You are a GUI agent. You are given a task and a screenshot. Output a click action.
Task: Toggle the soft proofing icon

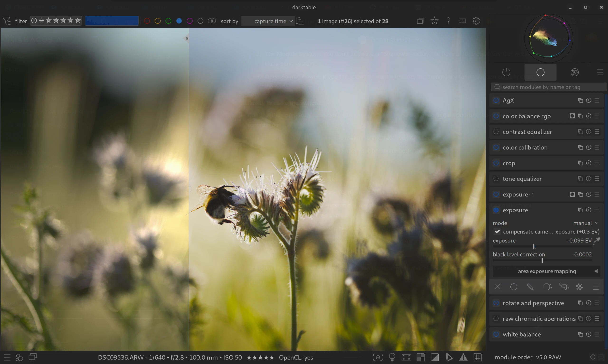coord(449,357)
